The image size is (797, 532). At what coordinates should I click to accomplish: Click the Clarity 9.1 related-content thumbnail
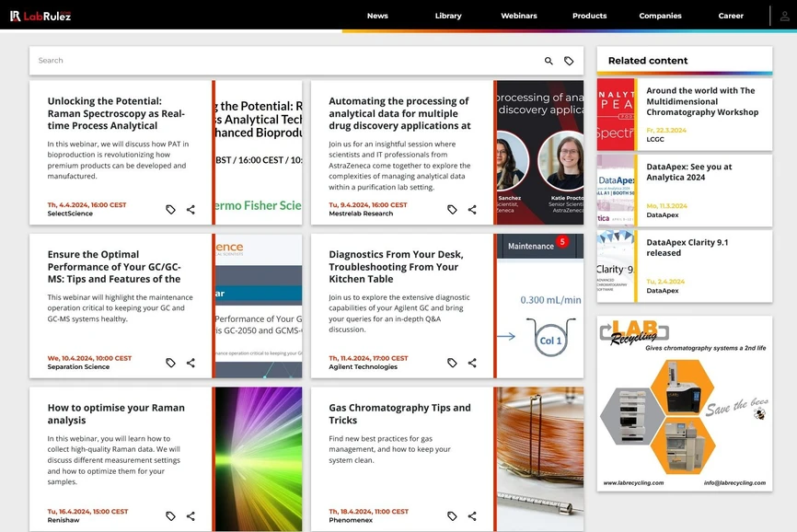[616, 266]
